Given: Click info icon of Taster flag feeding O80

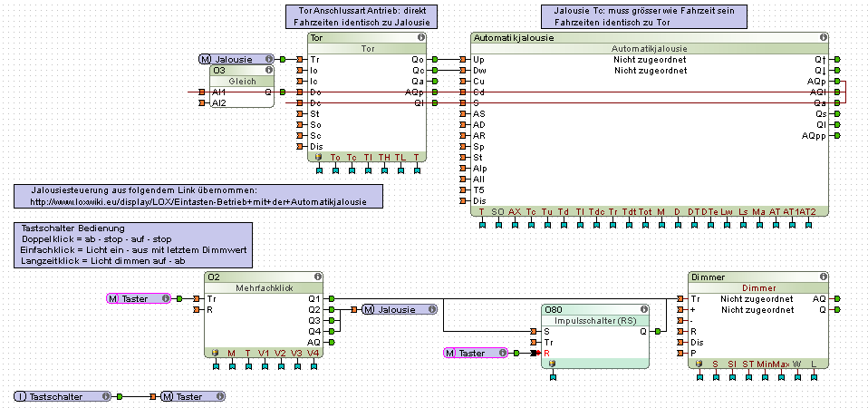Looking at the screenshot, I should tap(502, 353).
